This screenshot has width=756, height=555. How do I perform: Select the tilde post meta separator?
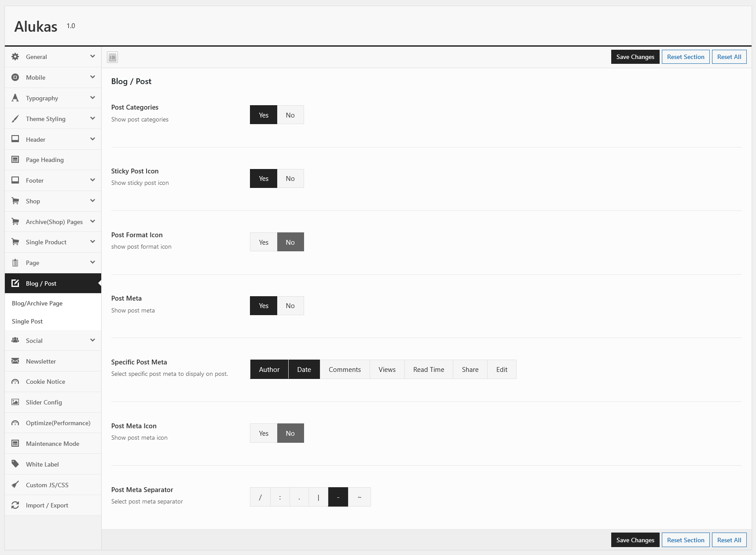tap(360, 497)
